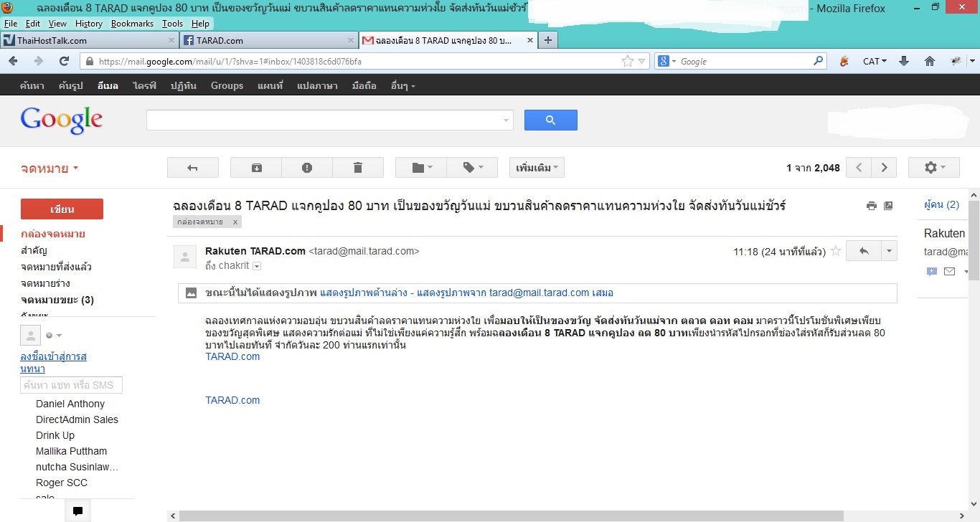Image resolution: width=980 pixels, height=522 pixels.
Task: Open the อื่นๆ (More) dropdown in Google bar
Action: tap(402, 85)
